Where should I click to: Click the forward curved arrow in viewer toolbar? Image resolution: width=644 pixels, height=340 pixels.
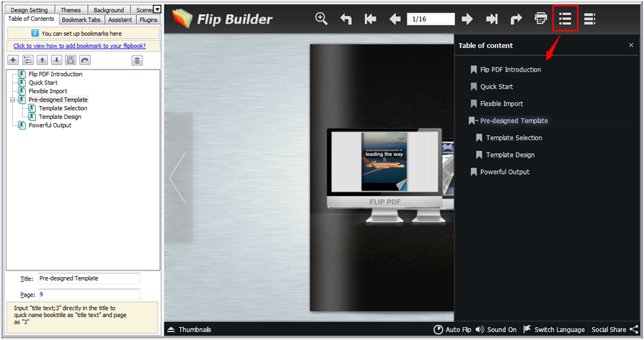point(516,19)
